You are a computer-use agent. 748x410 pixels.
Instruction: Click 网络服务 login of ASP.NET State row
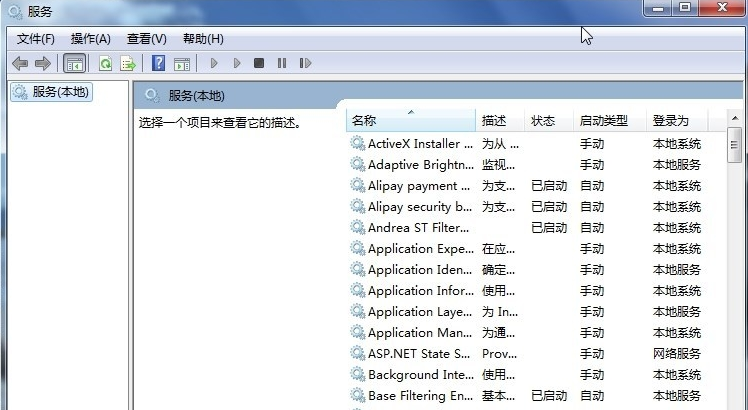point(676,353)
